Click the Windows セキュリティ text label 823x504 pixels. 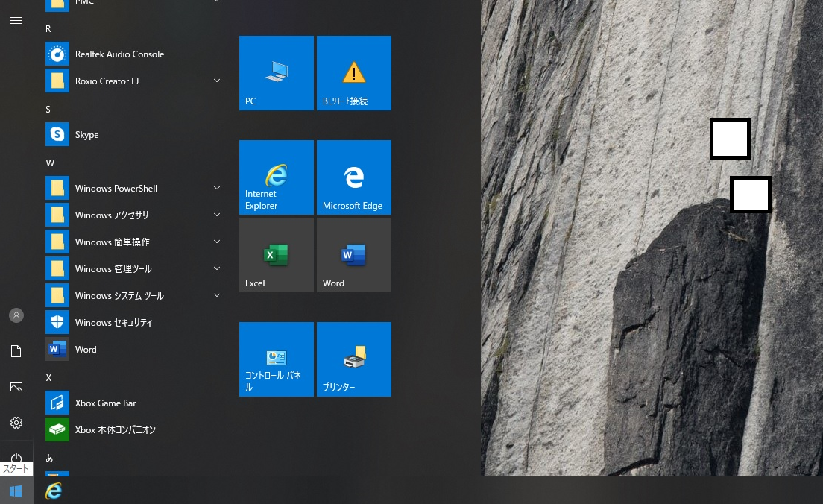pos(114,322)
